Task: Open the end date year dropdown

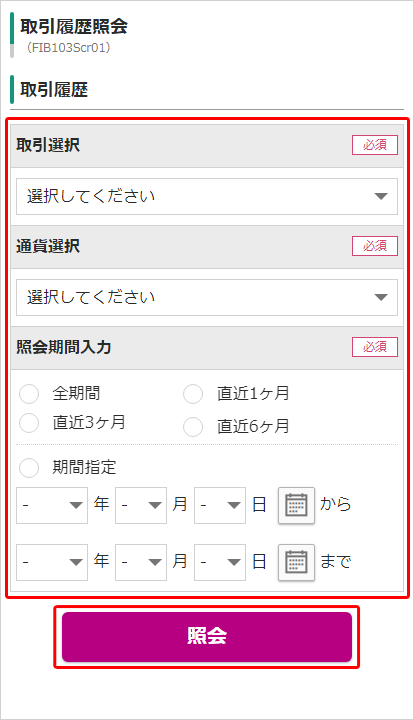Action: coord(52,562)
